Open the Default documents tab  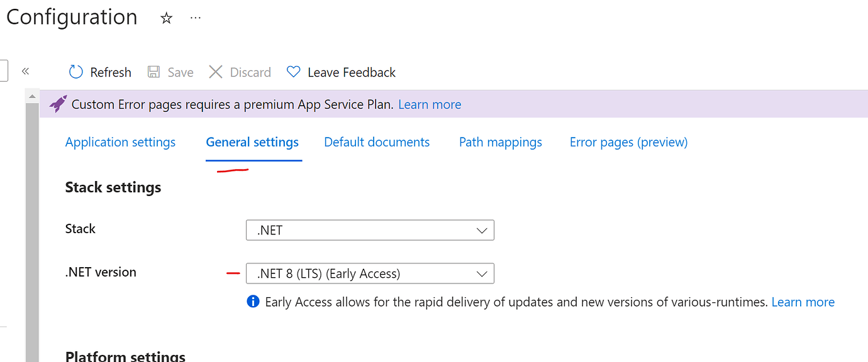tap(377, 142)
